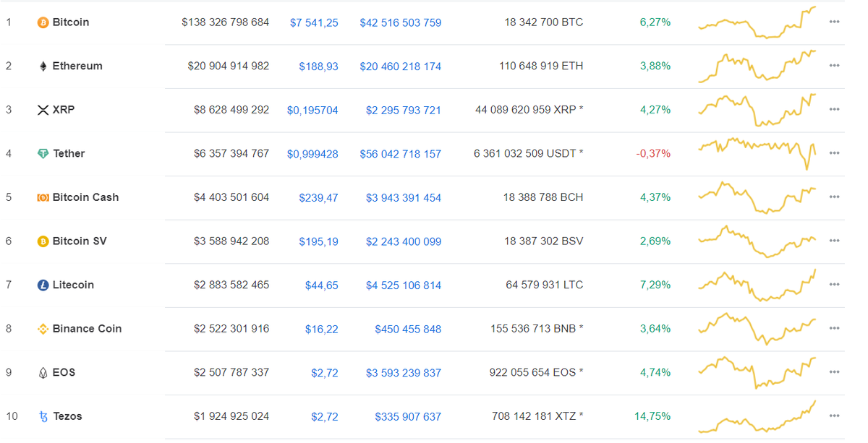
Task: Open the more options menu for Bitcoin
Action: tap(834, 22)
